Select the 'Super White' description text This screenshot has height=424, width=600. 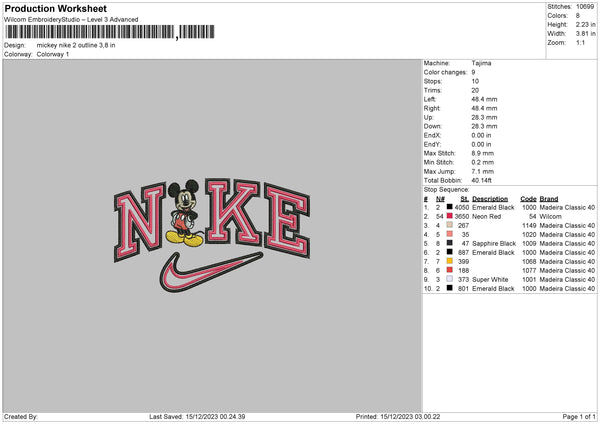click(x=490, y=280)
